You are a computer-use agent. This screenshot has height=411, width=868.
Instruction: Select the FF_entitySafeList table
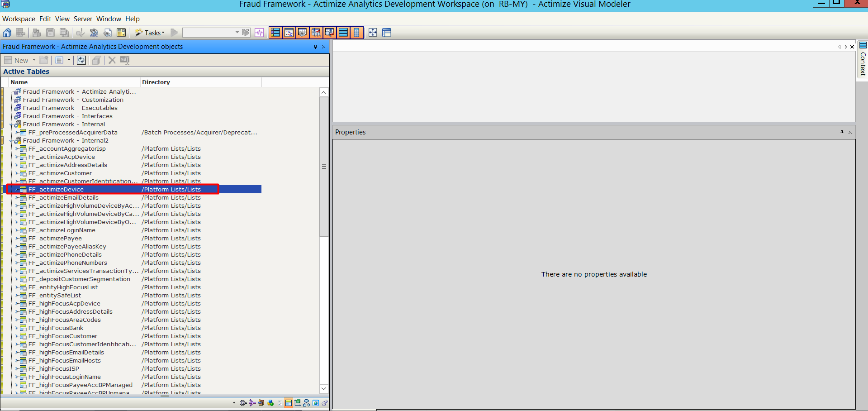coord(55,296)
